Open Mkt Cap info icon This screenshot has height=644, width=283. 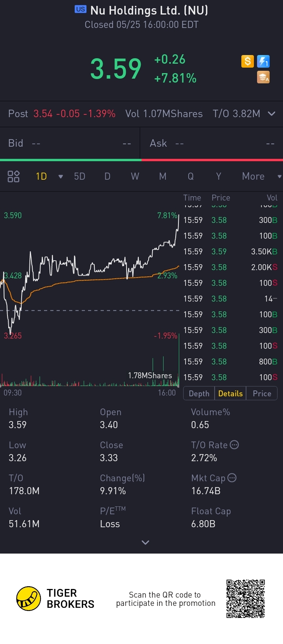tap(232, 478)
